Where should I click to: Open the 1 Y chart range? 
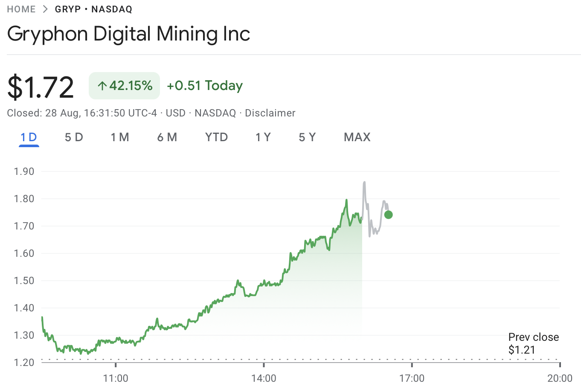[263, 137]
